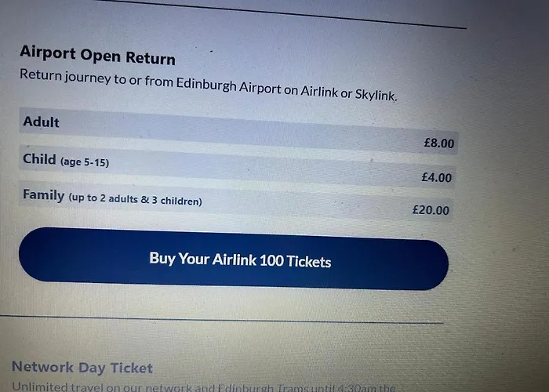Click the '(age 5-15)' note
Screen dimensions: 549x392
point(85,162)
